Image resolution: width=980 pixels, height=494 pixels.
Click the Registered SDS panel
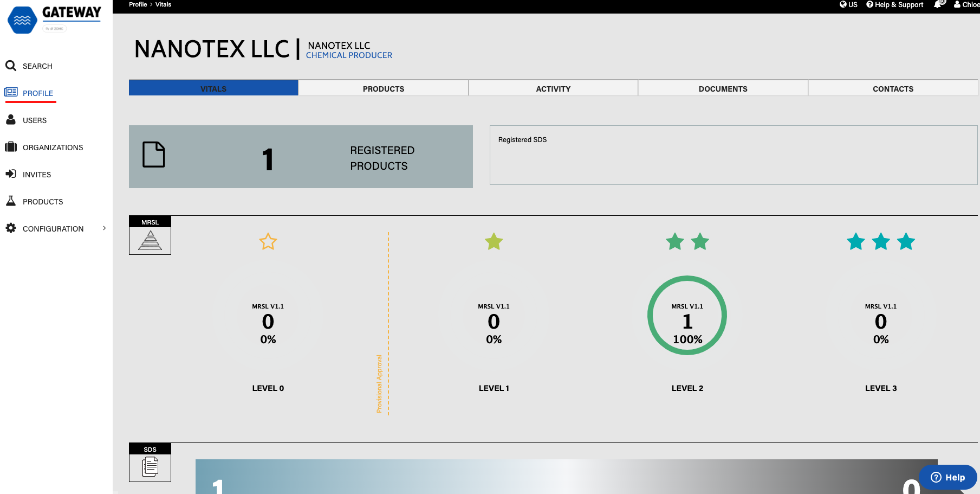click(734, 155)
